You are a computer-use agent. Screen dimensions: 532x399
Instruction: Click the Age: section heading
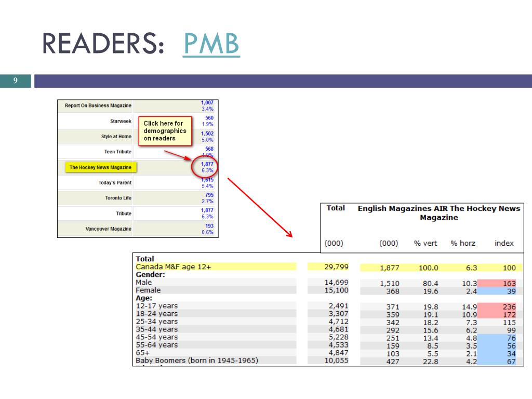pyautogui.click(x=144, y=298)
